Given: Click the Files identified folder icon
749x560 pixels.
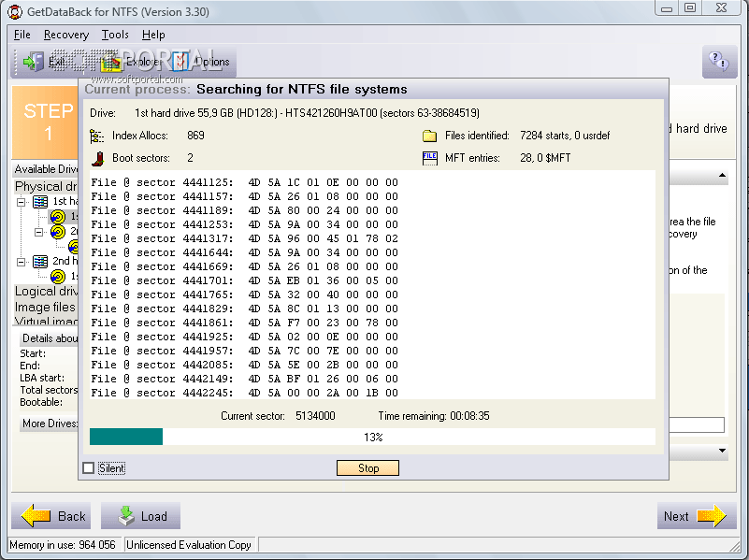Looking at the screenshot, I should (429, 136).
